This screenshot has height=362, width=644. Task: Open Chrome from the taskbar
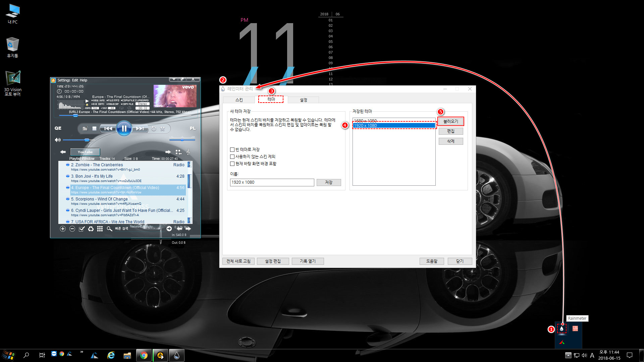(x=144, y=355)
